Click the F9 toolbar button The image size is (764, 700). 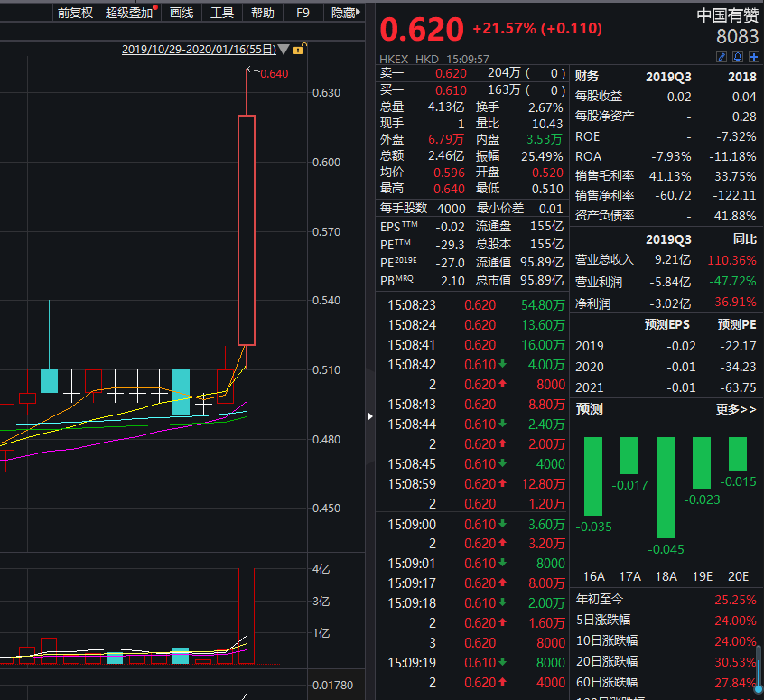303,13
